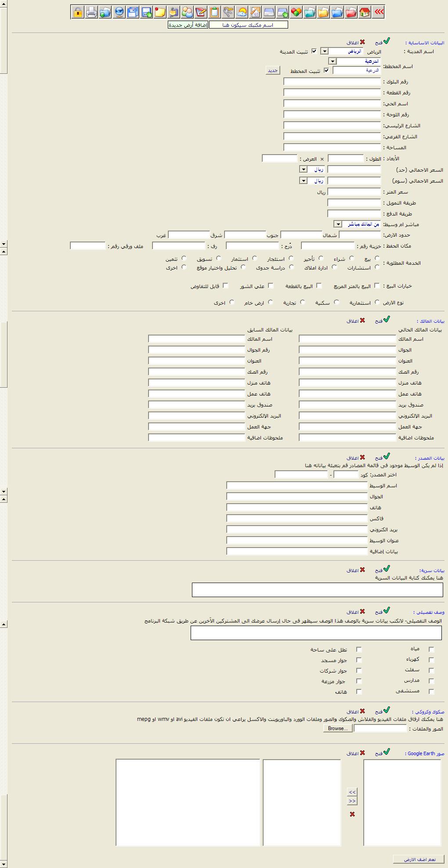Click the clipboard icon in toolbar

tap(214, 12)
